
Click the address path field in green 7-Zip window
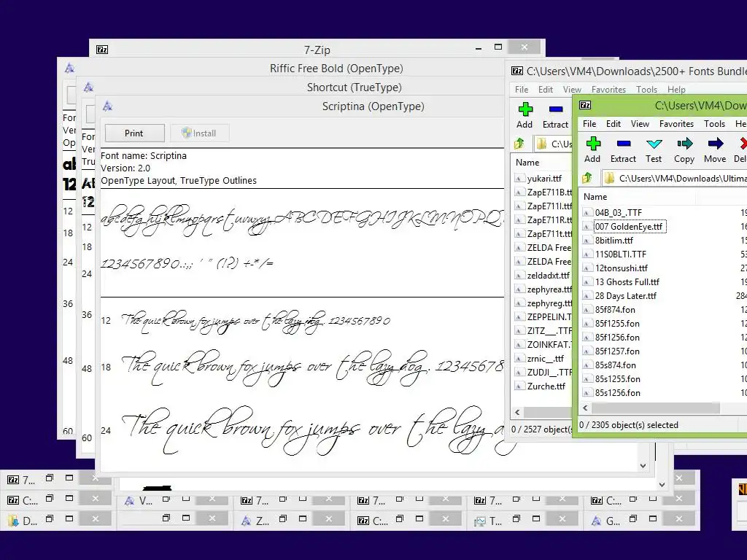673,179
